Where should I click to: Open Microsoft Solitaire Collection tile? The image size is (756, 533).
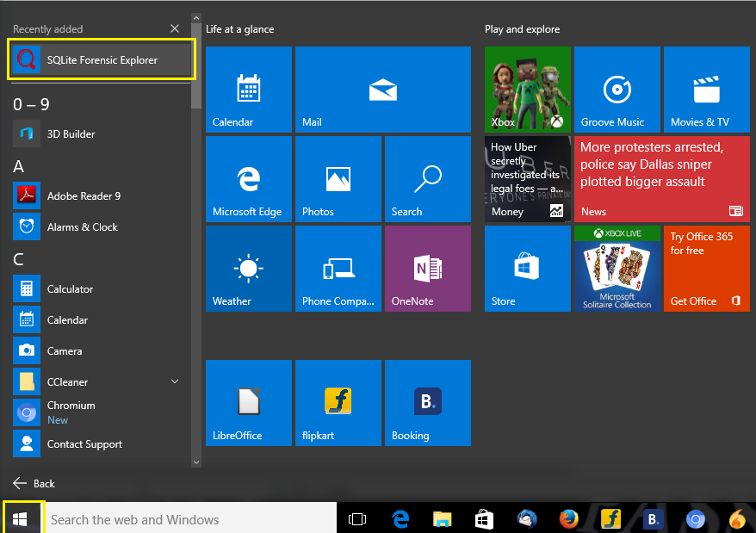tap(617, 269)
